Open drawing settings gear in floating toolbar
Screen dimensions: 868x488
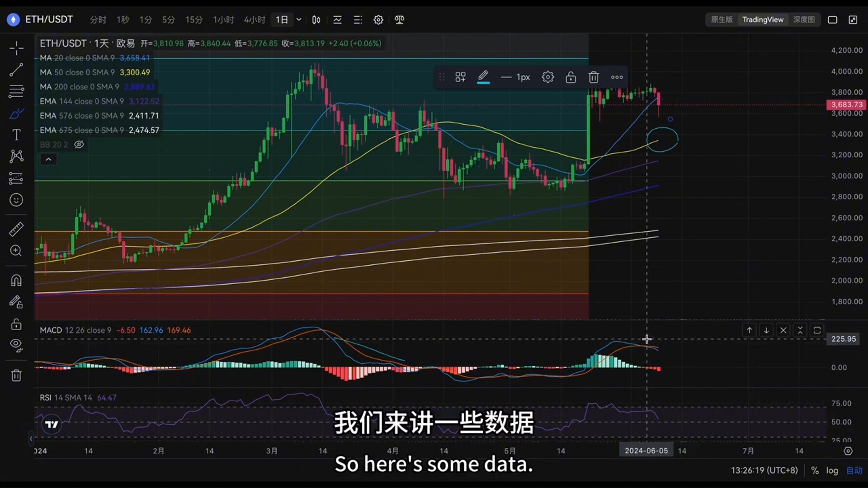(x=548, y=77)
